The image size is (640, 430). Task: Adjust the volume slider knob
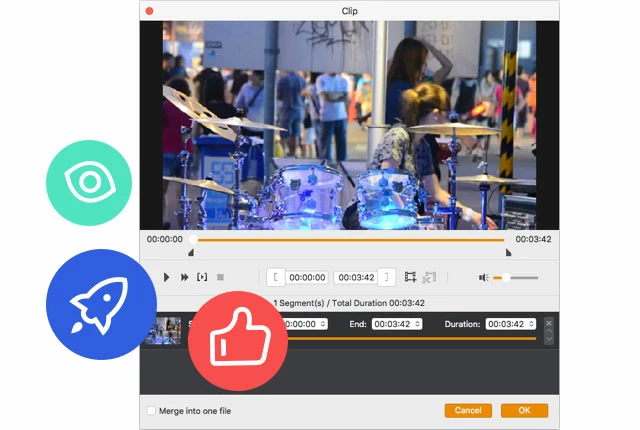(x=506, y=278)
